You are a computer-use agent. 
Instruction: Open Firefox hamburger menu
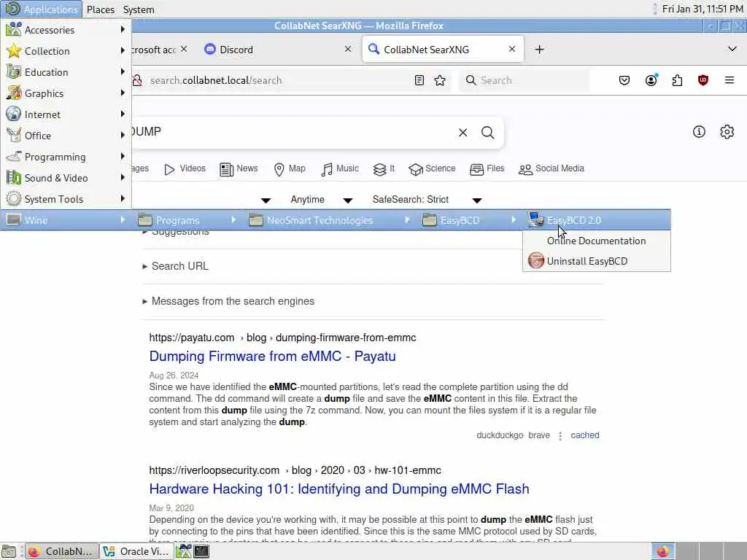[729, 80]
